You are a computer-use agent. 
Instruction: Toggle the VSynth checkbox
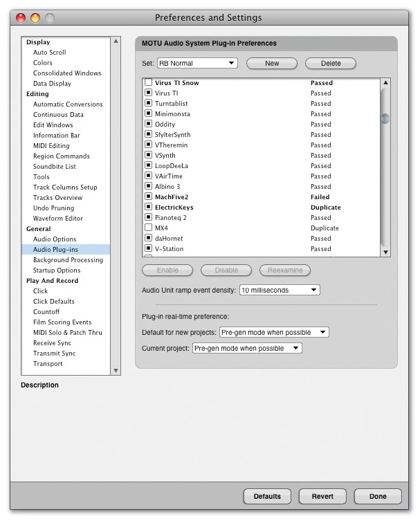(149, 154)
